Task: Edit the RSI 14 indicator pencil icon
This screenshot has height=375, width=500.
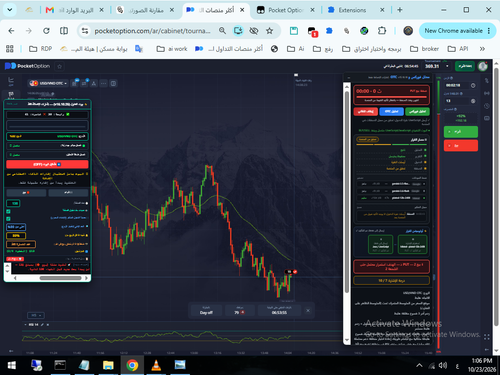Action: coord(42,325)
